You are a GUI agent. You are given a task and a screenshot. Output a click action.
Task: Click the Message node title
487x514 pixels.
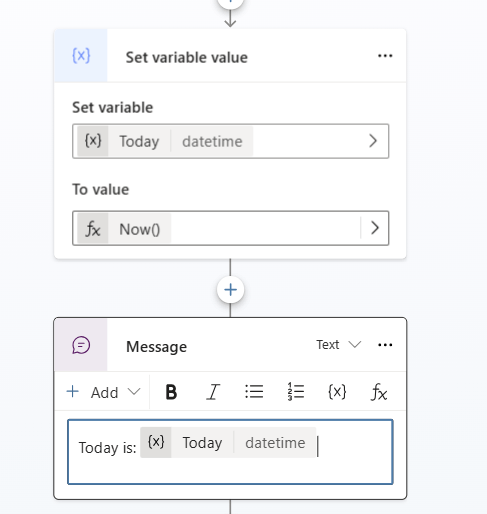pyautogui.click(x=156, y=347)
